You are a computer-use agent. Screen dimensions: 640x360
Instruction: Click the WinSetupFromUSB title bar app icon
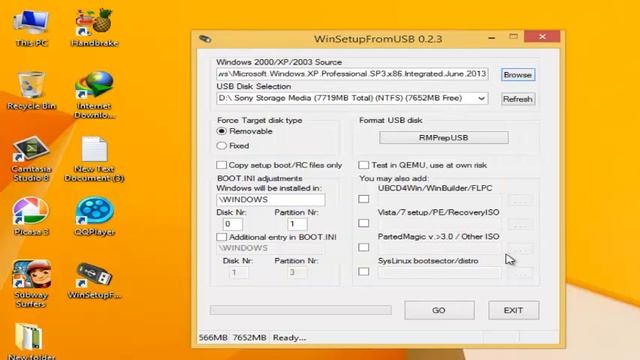[x=205, y=39]
